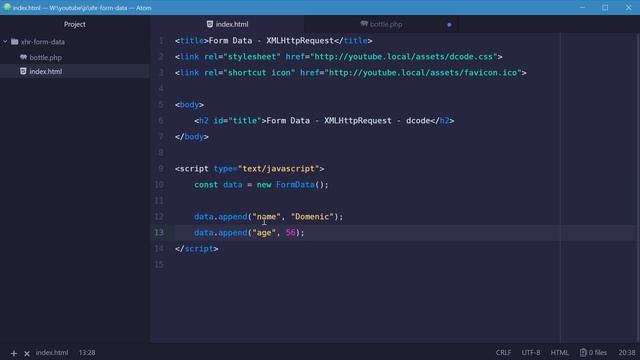640x360 pixels.
Task: Click the 20:38 clock in status bar
Action: tap(627, 353)
